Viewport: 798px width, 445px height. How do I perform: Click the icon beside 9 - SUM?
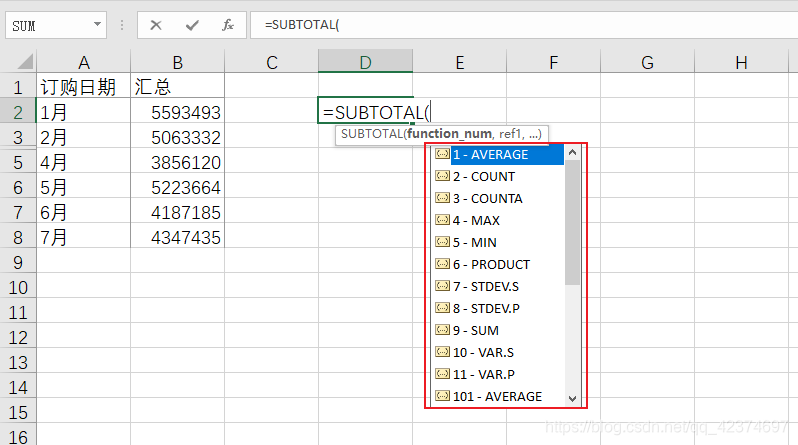pos(442,330)
